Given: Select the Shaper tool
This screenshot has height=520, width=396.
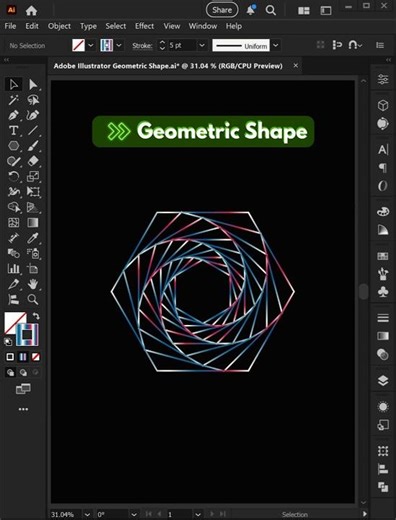Looking at the screenshot, I should pos(14,161).
